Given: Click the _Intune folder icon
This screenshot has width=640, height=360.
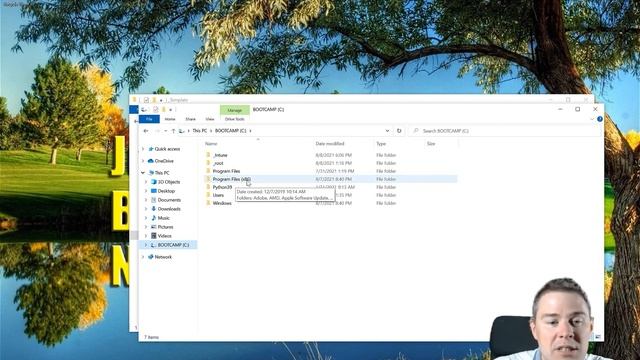Looking at the screenshot, I should [x=208, y=155].
